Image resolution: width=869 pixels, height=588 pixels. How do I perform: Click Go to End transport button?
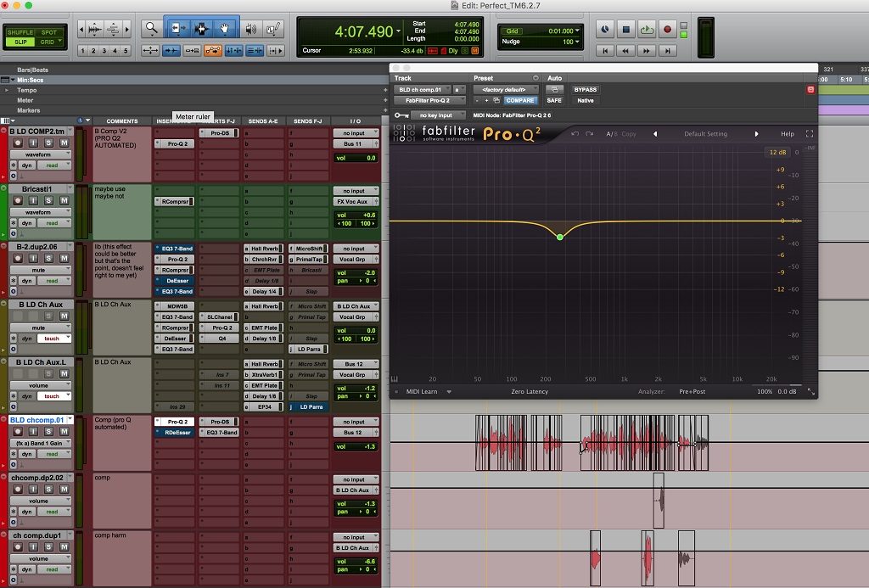(667, 50)
